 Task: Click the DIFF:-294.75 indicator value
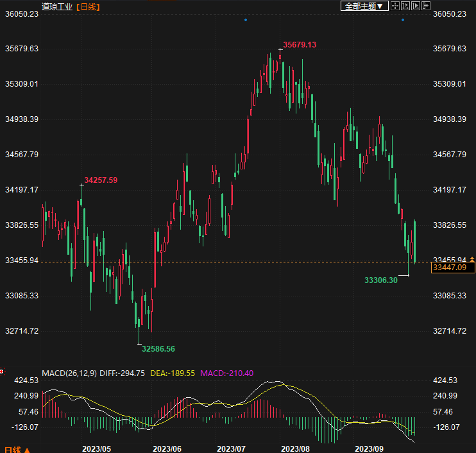123,373
